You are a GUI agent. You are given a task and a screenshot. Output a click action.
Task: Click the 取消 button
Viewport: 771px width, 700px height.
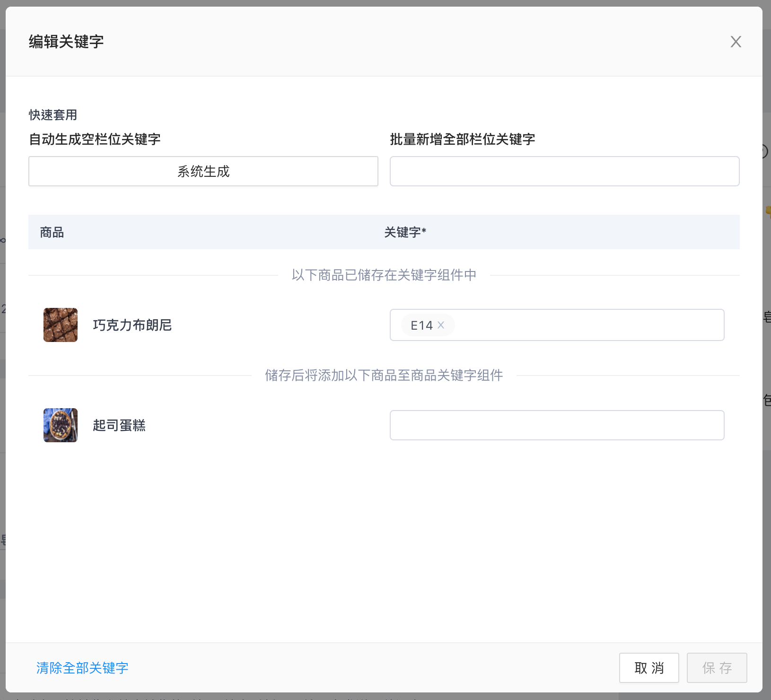point(649,668)
